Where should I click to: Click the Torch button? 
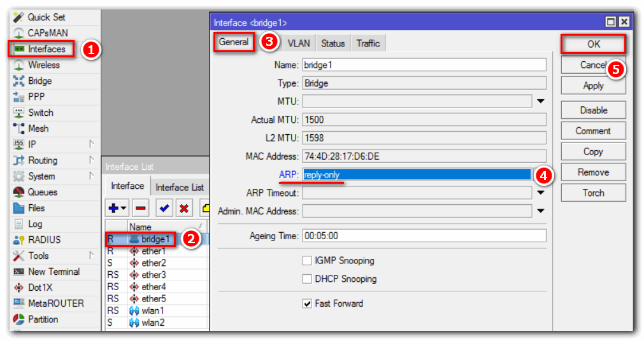pos(593,193)
